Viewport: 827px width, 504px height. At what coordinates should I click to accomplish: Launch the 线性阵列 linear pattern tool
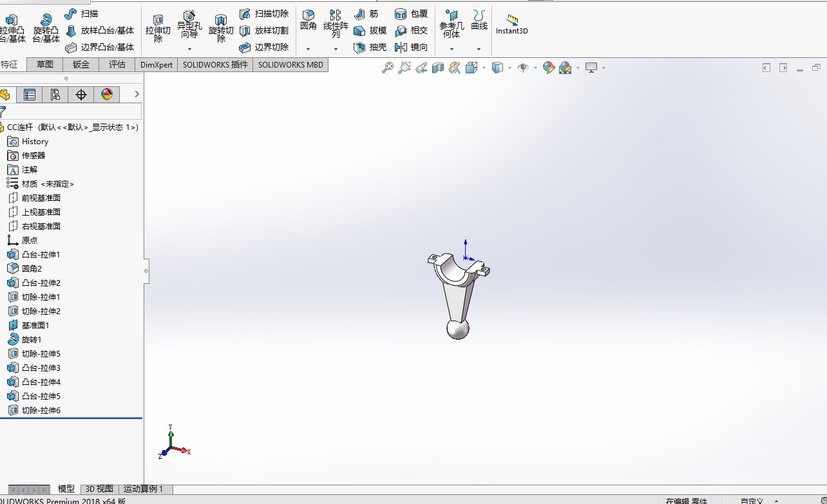tap(336, 24)
